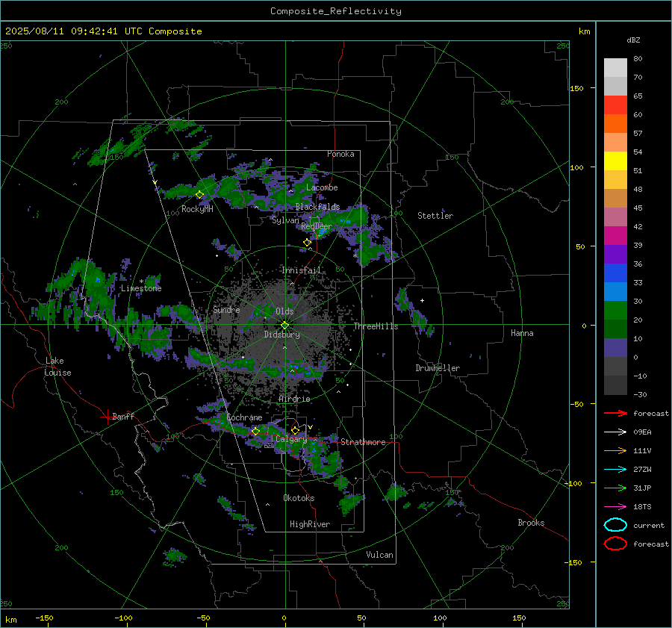Click the Banff label
Viewport: 672px width, 628px height.
tap(123, 417)
